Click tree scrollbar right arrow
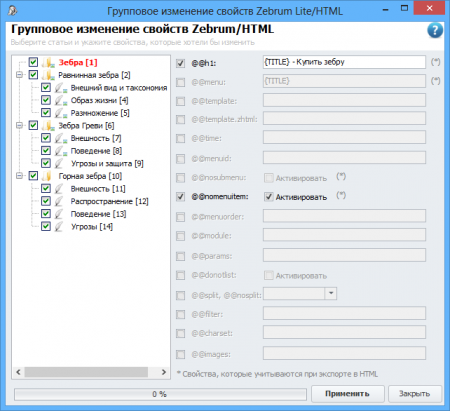 tap(164, 372)
